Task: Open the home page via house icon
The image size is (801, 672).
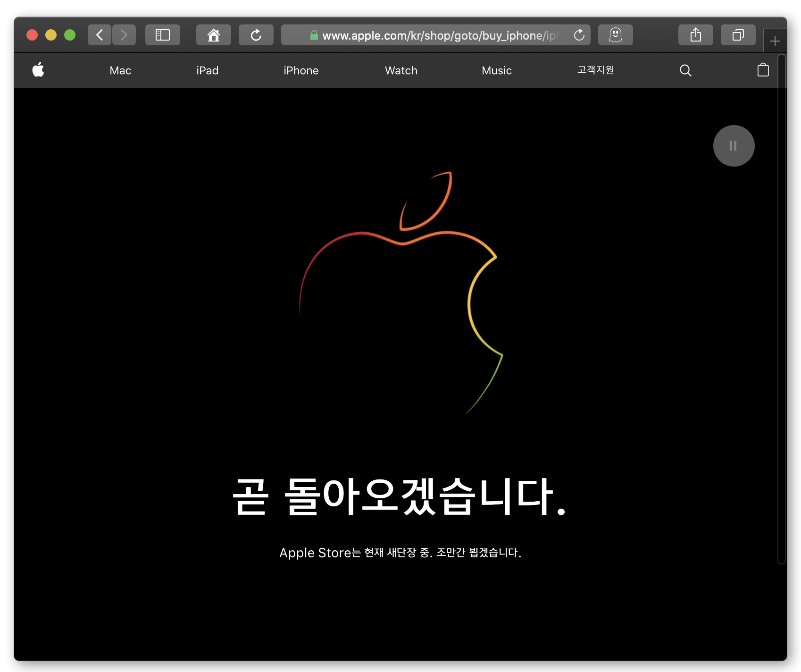Action: (x=214, y=35)
